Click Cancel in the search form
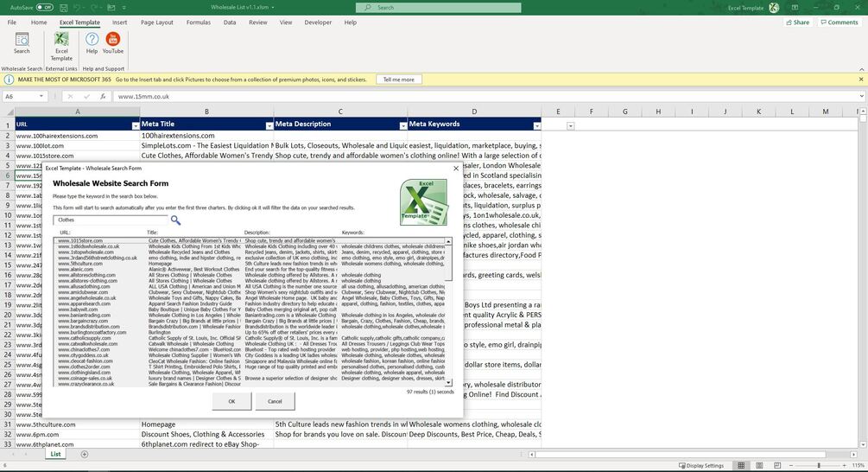 tap(275, 401)
